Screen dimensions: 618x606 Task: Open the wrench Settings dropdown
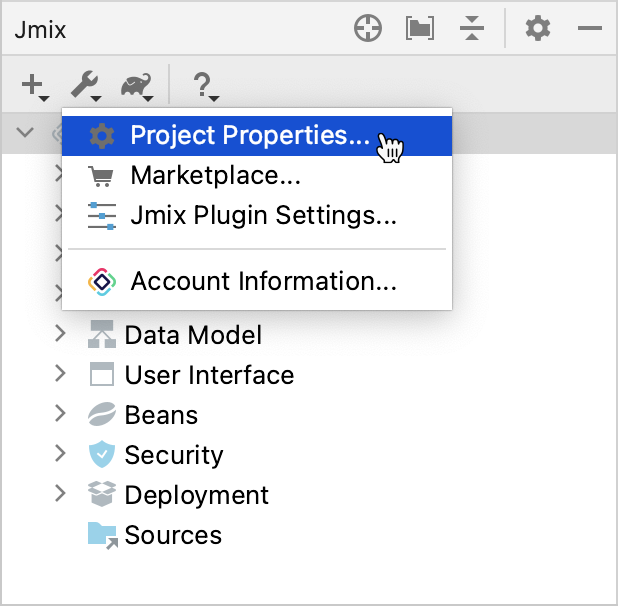pyautogui.click(x=86, y=86)
